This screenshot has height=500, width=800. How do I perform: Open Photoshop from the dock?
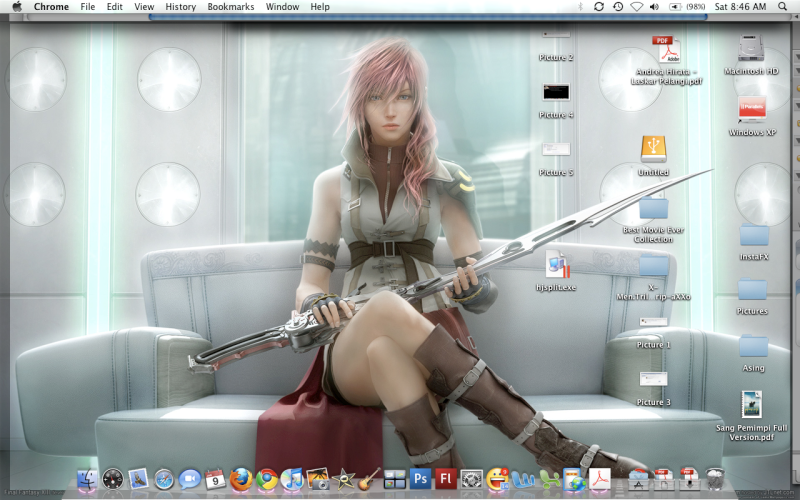click(420, 480)
